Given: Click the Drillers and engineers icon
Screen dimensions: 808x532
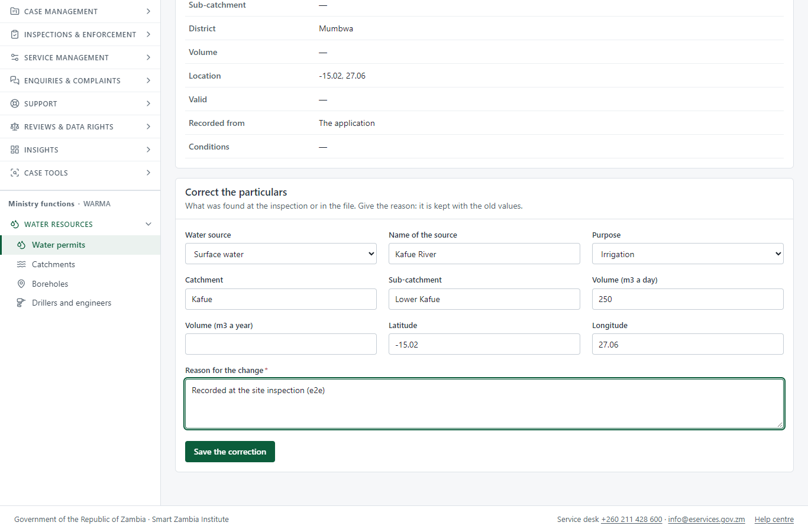Looking at the screenshot, I should tap(21, 303).
